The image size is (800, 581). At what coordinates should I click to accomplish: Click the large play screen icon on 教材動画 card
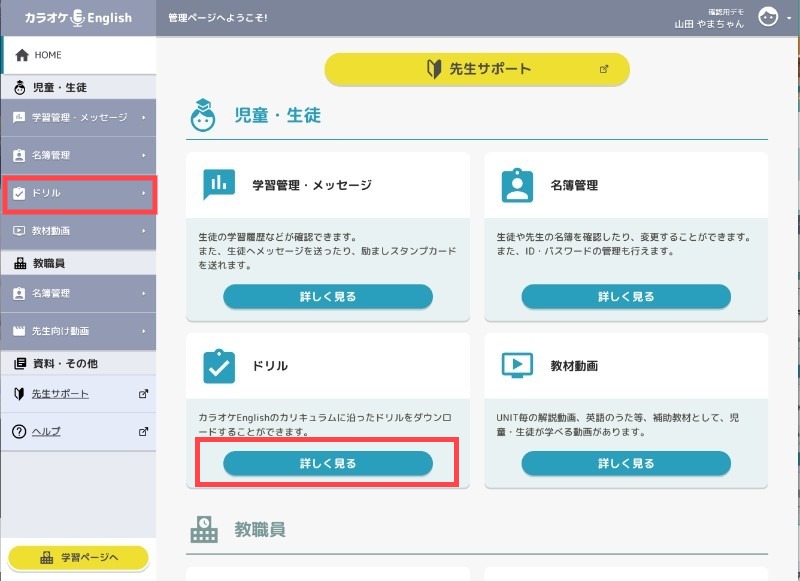(x=517, y=365)
